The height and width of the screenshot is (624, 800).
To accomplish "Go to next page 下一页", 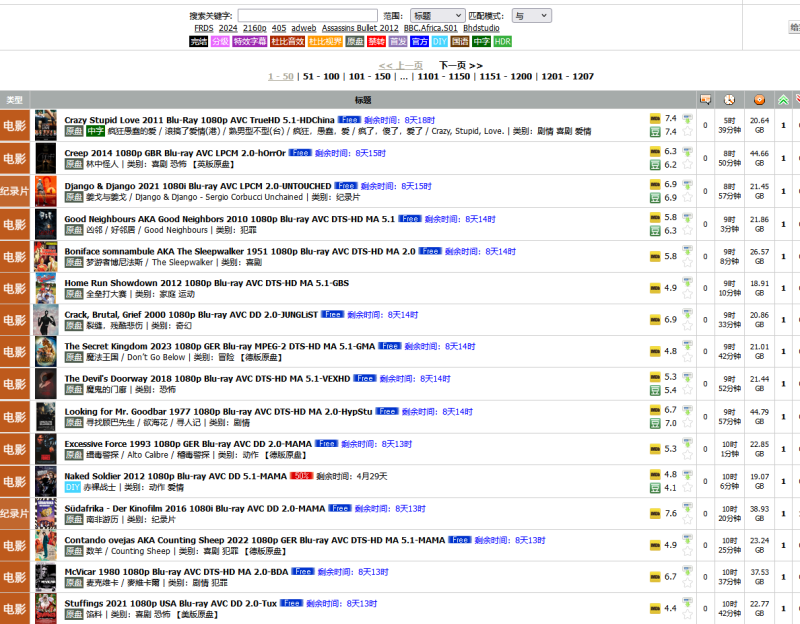I will point(461,65).
